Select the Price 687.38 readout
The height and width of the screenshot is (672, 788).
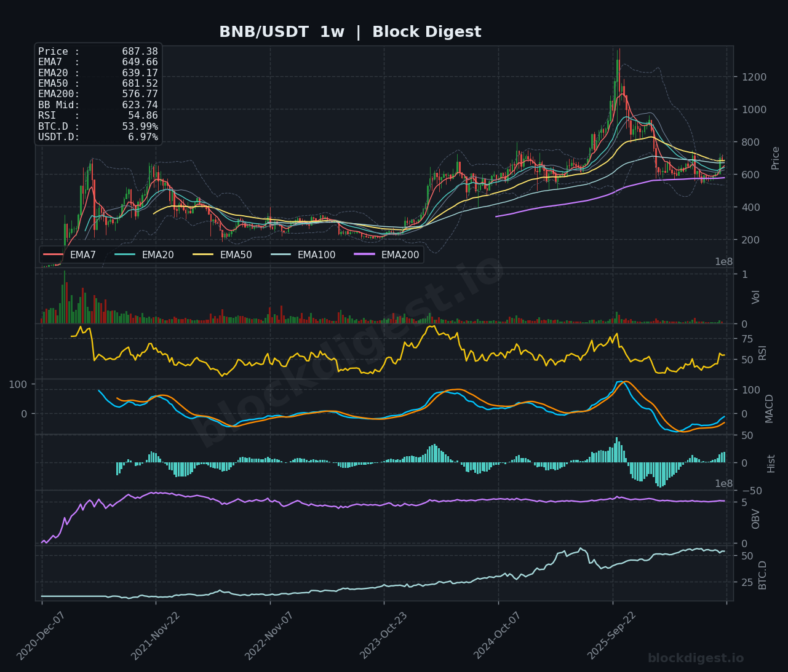[98, 52]
